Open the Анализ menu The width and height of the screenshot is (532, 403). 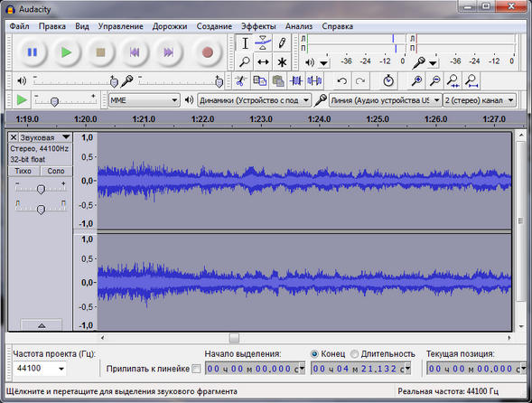[299, 26]
